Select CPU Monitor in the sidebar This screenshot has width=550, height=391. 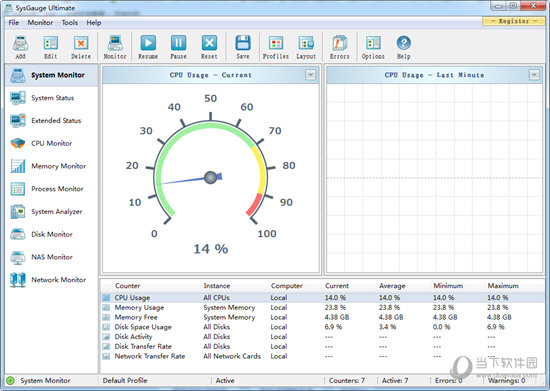[x=52, y=143]
